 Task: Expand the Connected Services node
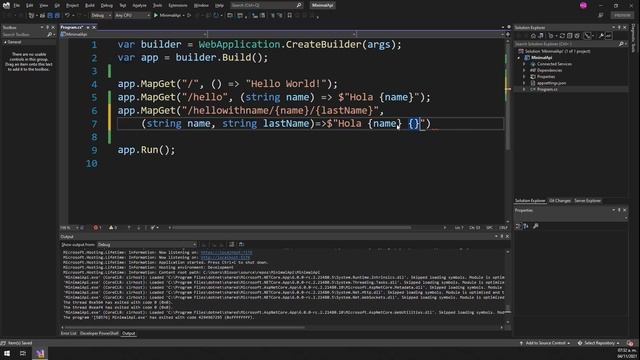(524, 64)
